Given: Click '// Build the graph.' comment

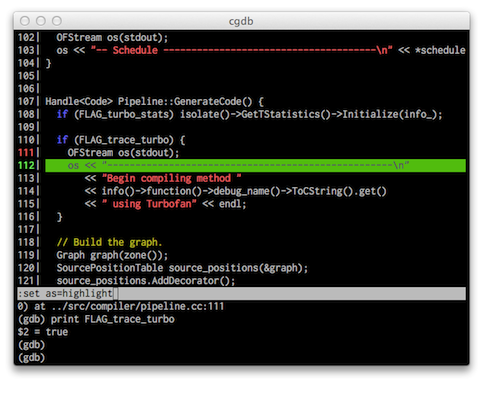Looking at the screenshot, I should coord(109,242).
